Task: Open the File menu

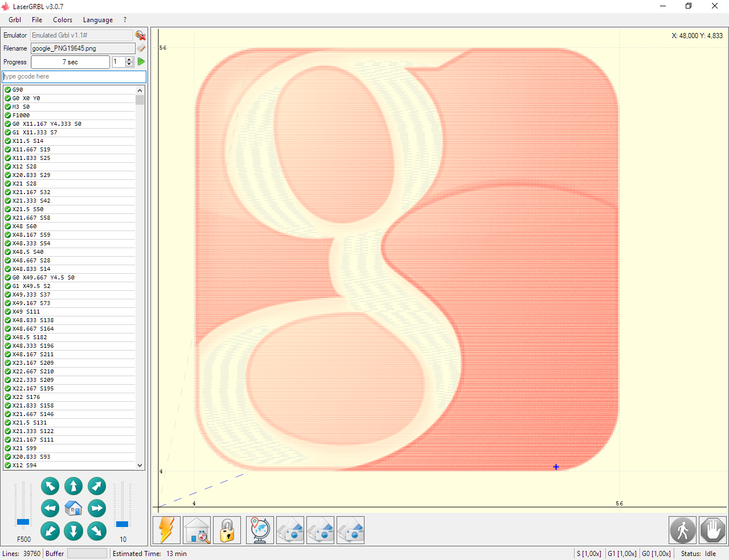Action: pos(37,20)
